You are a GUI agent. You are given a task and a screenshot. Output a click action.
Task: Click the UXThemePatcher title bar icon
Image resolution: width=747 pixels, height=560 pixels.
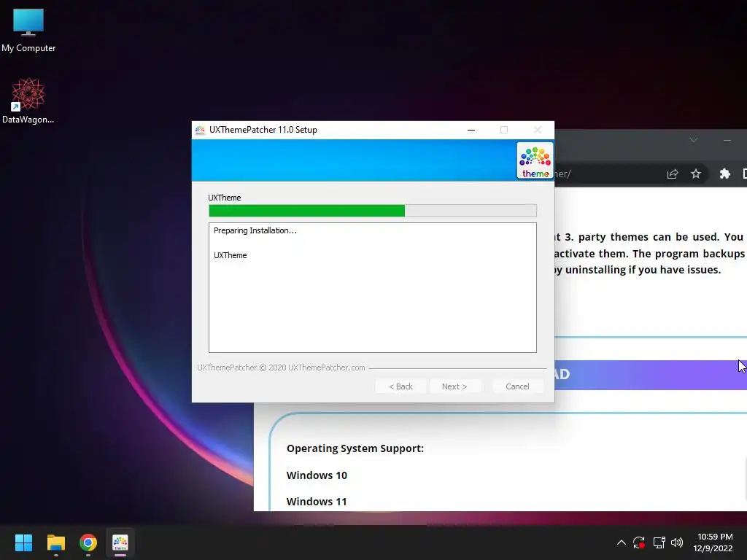(200, 130)
